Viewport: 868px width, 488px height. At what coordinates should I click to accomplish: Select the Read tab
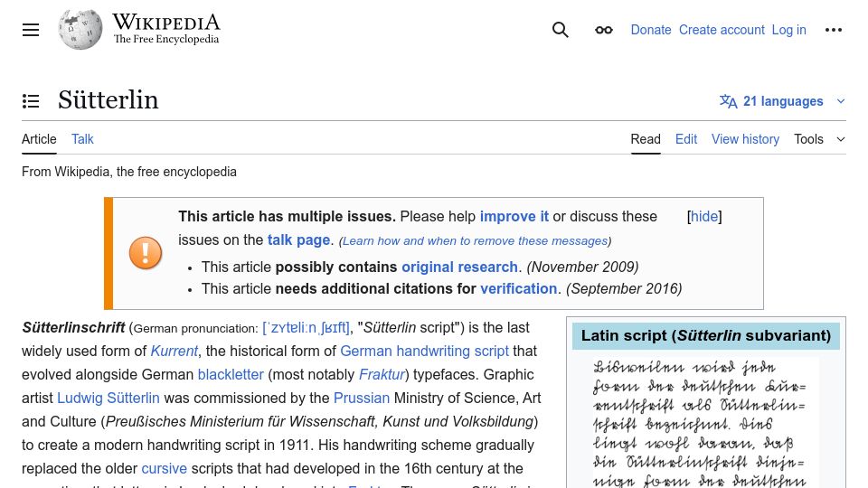tap(646, 139)
